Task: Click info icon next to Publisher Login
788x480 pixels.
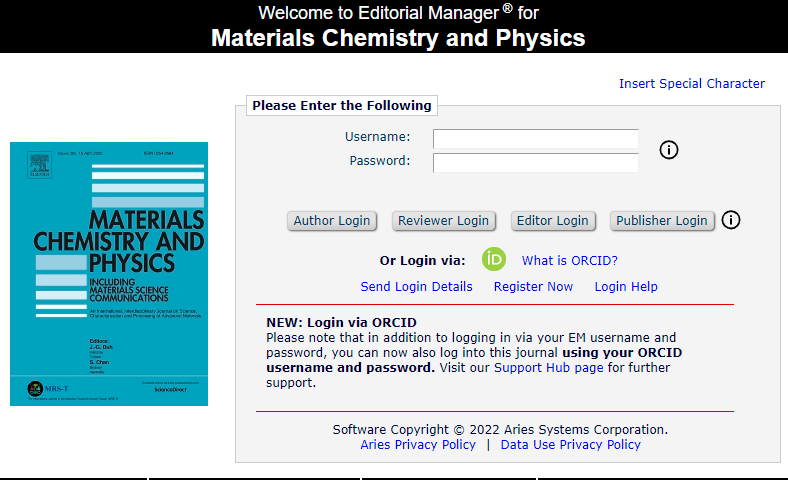Action: pos(731,220)
